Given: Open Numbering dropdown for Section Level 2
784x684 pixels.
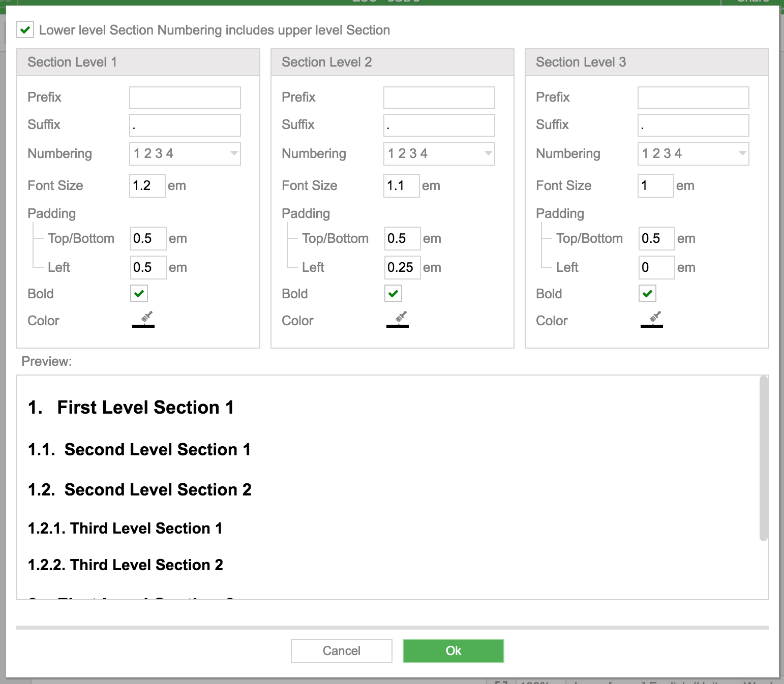Looking at the screenshot, I should [x=439, y=153].
